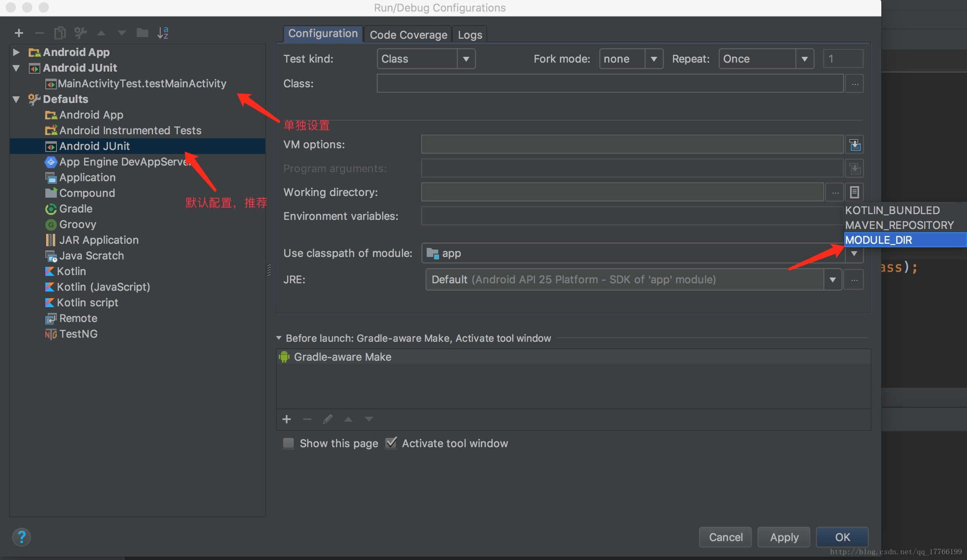The image size is (967, 560).
Task: Collapse the Before launch section
Action: click(279, 338)
